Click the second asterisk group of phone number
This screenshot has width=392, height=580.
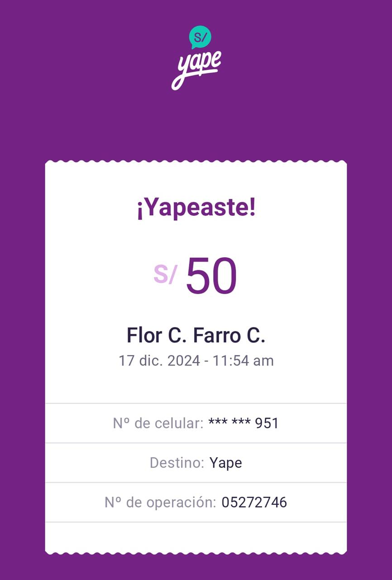coord(240,423)
